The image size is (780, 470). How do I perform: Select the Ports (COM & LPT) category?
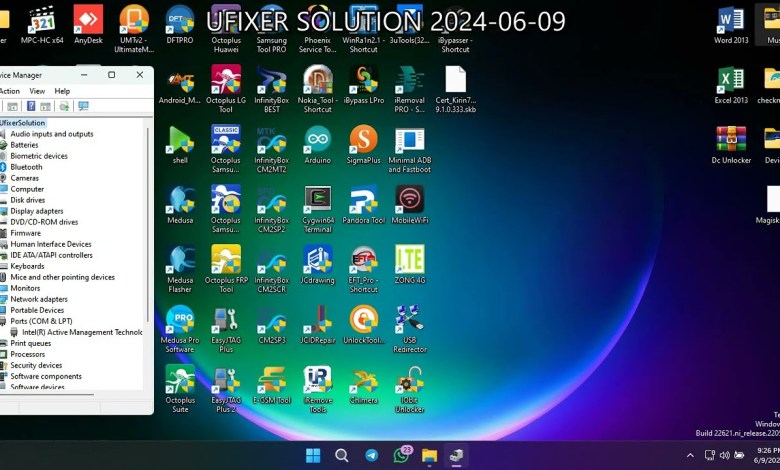pyautogui.click(x=41, y=321)
